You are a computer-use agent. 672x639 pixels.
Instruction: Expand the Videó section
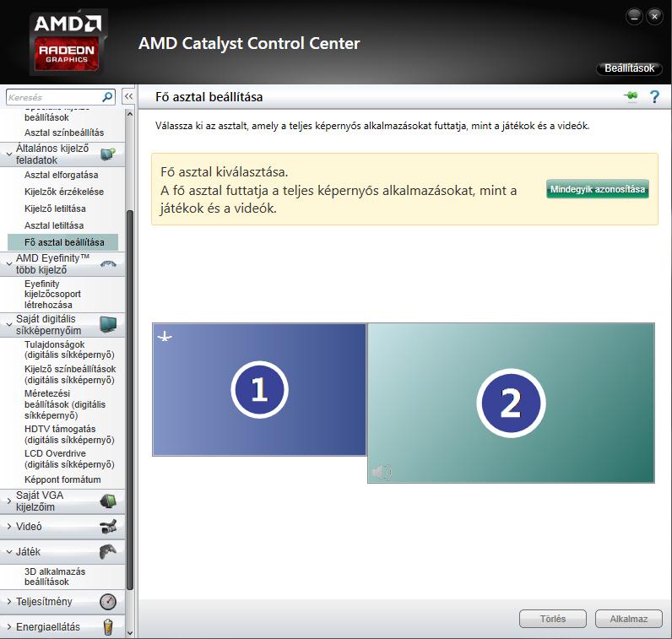coord(8,526)
